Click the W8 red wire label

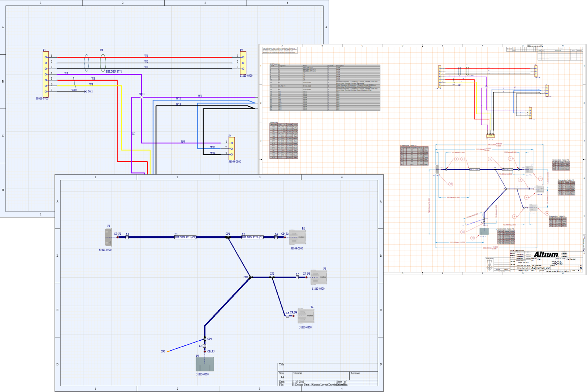click(93, 78)
